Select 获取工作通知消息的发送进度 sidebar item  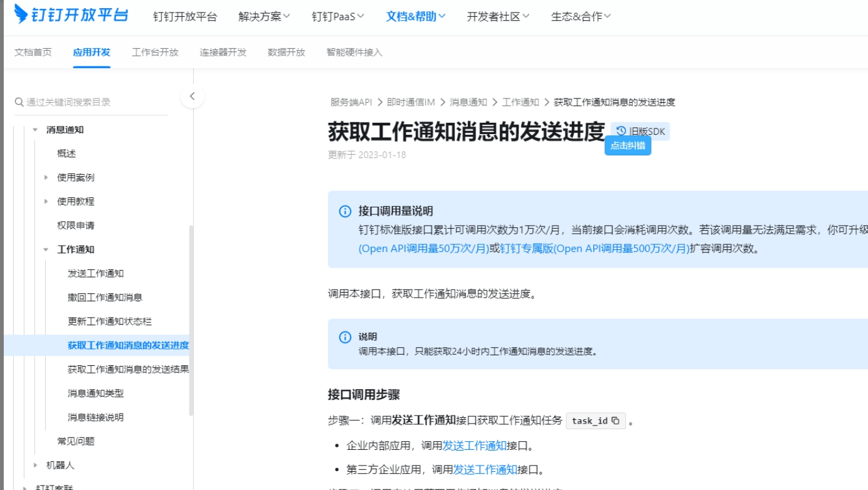coord(128,345)
